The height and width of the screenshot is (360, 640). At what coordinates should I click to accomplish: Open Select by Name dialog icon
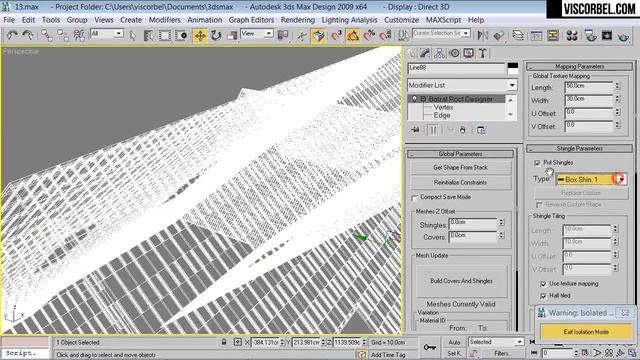coord(149,36)
